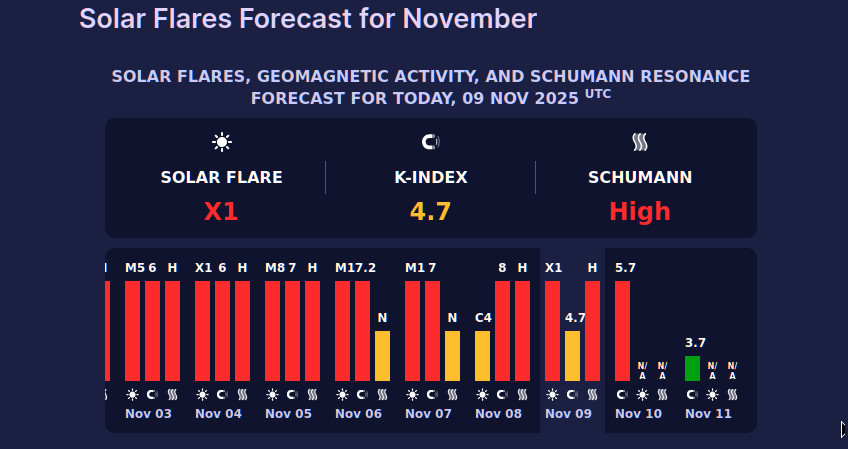848x449 pixels.
Task: Select the Schumann waves icon for Nov 04
Action: (242, 395)
